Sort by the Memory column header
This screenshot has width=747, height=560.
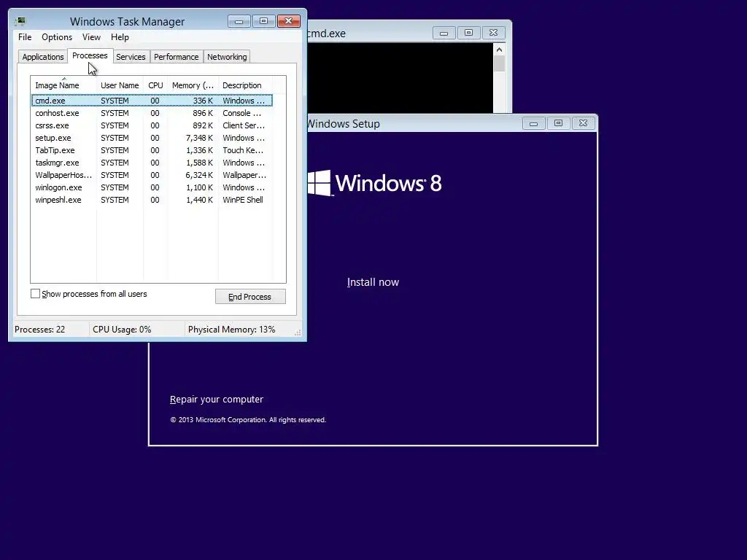pyautogui.click(x=193, y=85)
